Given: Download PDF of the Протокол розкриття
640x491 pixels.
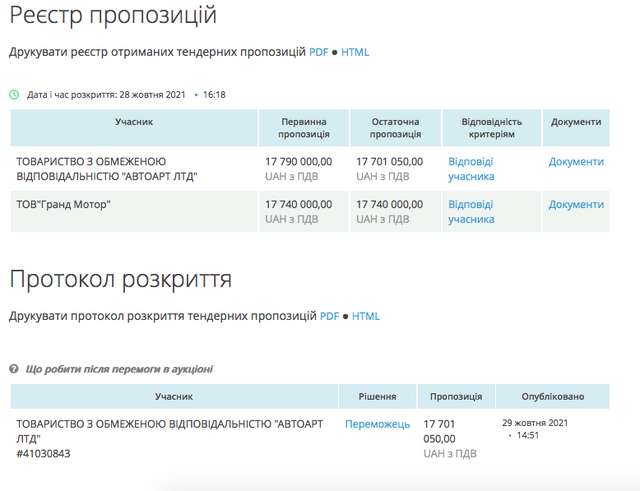Looking at the screenshot, I should (x=329, y=316).
